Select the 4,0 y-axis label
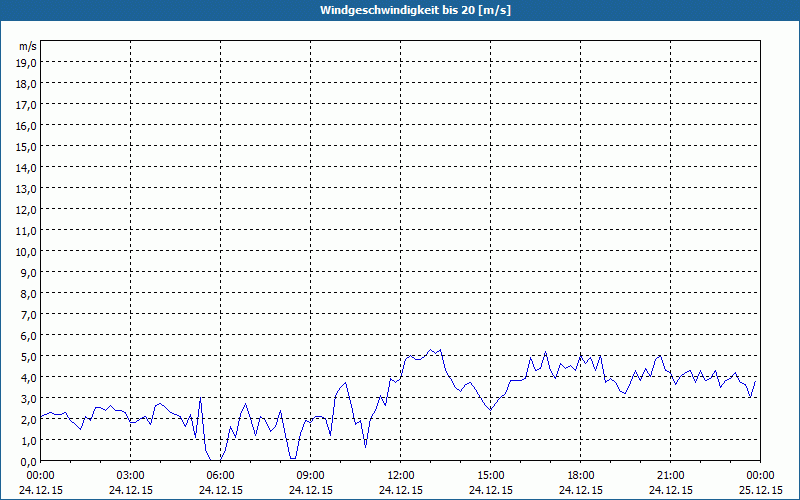 pos(29,378)
